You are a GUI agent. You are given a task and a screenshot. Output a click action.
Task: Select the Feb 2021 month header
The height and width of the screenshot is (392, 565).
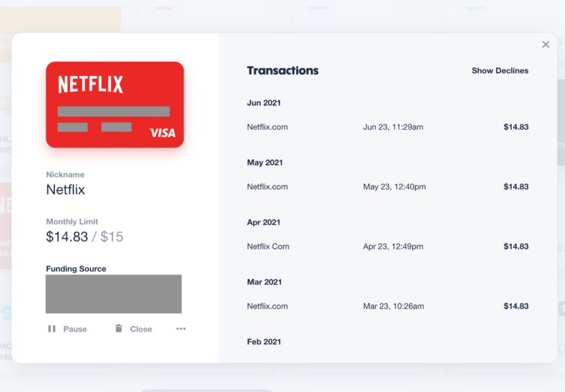click(264, 342)
